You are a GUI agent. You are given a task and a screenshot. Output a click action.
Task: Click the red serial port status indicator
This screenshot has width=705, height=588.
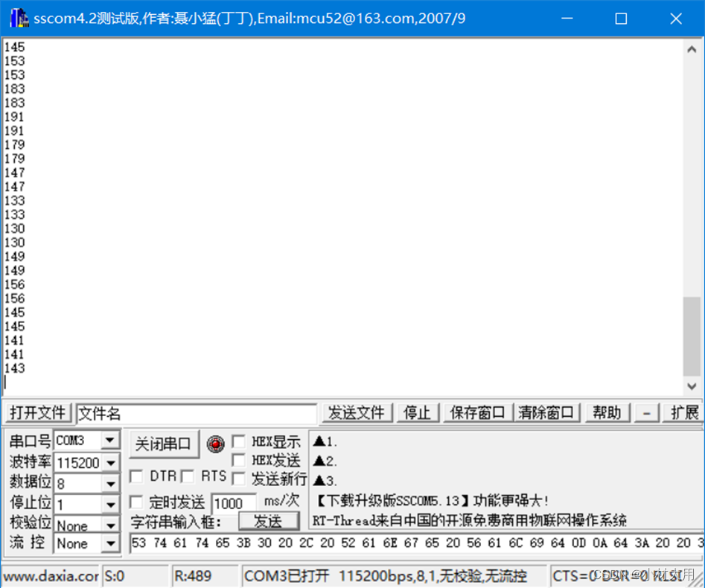coord(215,444)
